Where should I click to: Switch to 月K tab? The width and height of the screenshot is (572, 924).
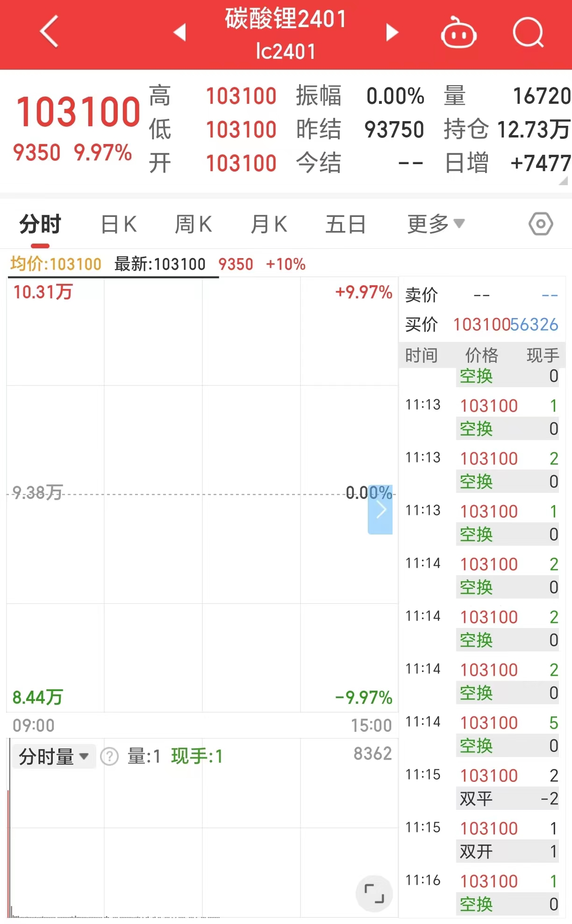(x=269, y=224)
